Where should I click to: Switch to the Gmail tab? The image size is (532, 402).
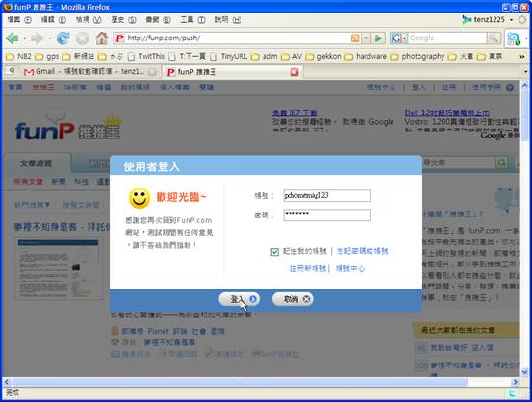point(89,72)
